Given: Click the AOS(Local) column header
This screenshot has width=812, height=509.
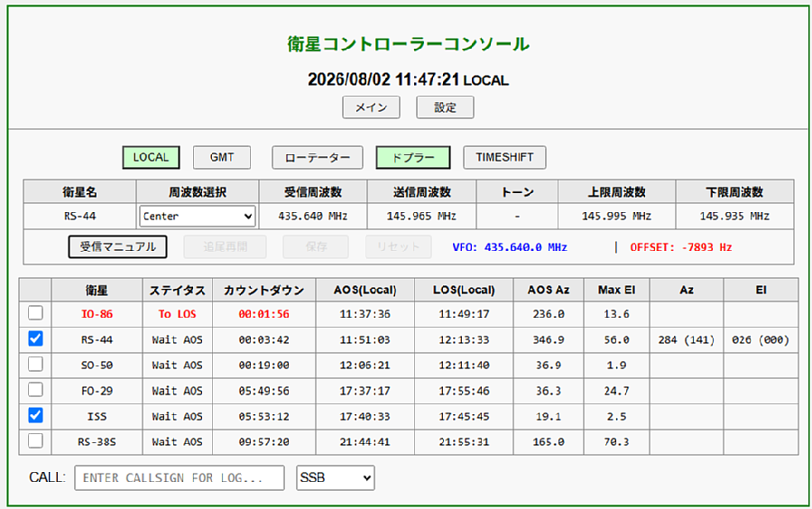Looking at the screenshot, I should pos(365,291).
